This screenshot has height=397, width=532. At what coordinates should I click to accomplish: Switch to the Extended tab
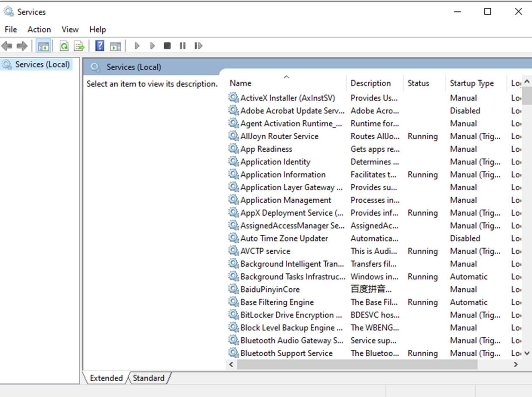point(106,378)
